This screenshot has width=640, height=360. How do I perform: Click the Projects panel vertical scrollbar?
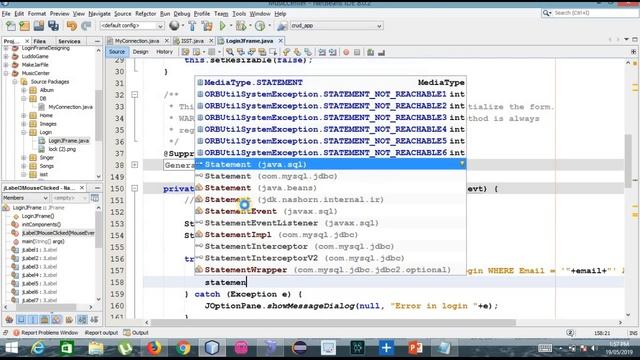(98, 115)
